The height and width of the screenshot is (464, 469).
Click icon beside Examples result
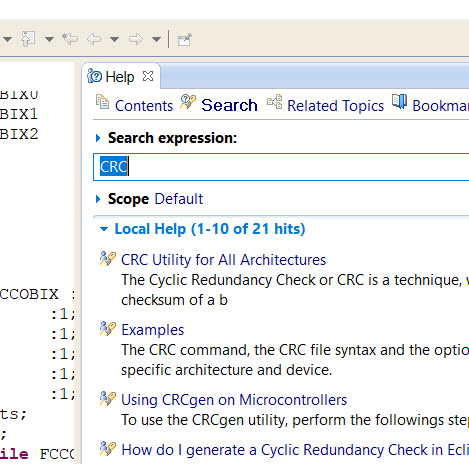[108, 329]
